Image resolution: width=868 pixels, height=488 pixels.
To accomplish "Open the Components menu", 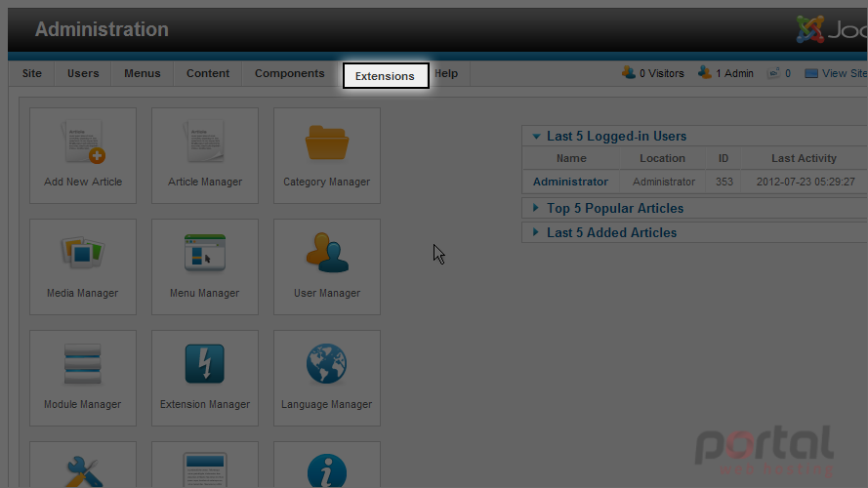I will (290, 73).
